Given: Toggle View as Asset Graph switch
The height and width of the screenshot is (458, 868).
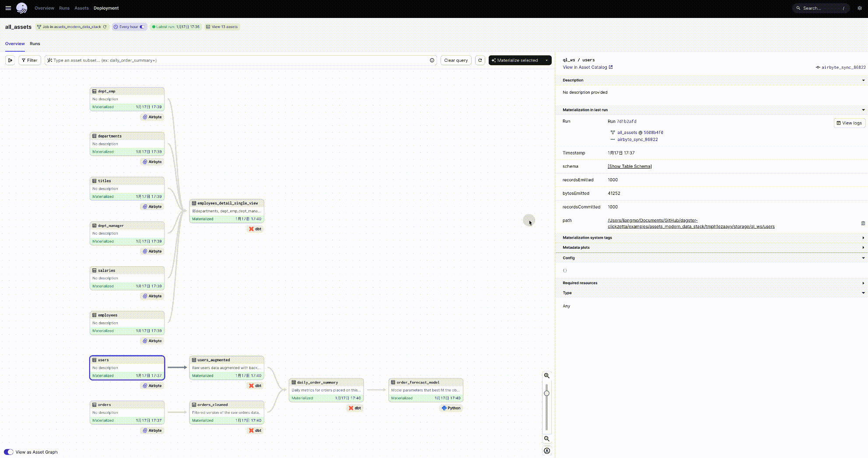Looking at the screenshot, I should click(9, 452).
